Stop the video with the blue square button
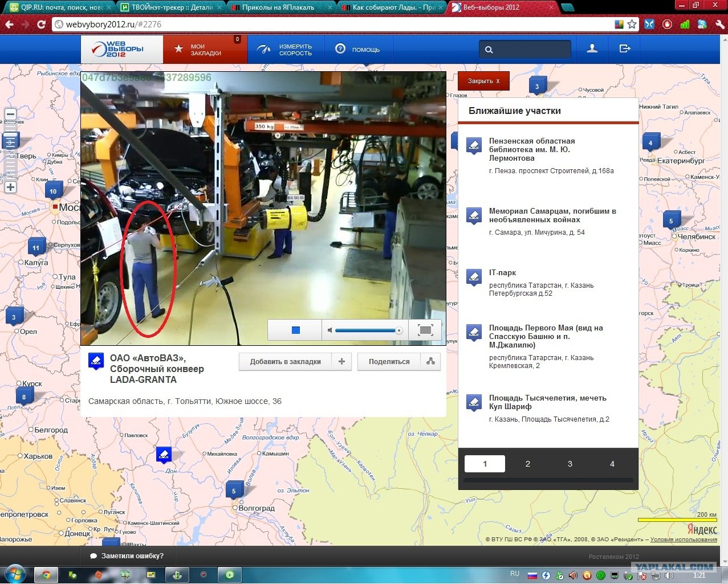The height and width of the screenshot is (584, 728). click(x=295, y=330)
